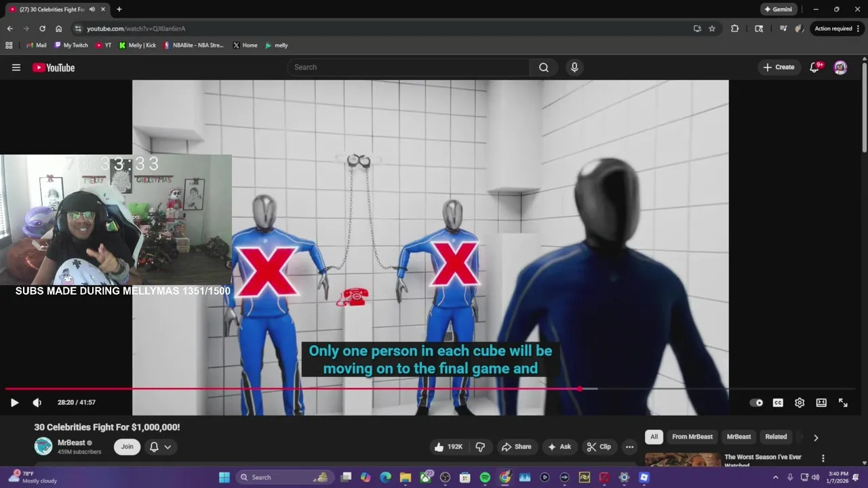Open Spotify from the taskbar
Viewport: 868px width, 488px height.
[x=485, y=477]
